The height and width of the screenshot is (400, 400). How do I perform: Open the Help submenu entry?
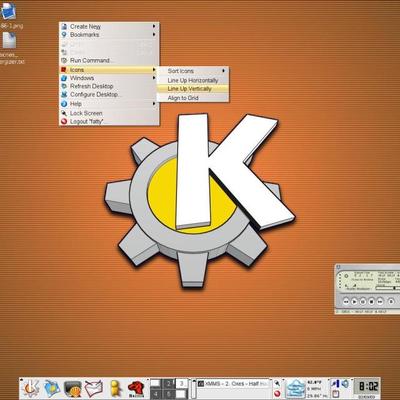109,104
